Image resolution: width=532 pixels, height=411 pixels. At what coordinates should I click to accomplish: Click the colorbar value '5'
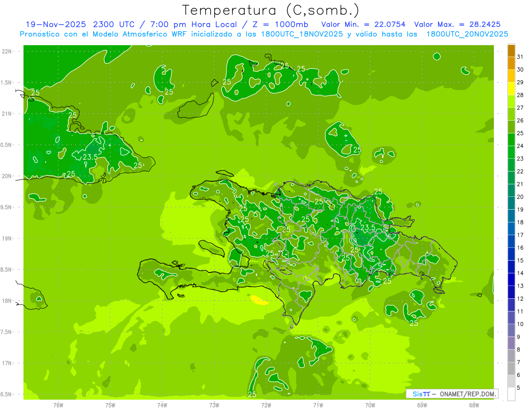click(518, 388)
